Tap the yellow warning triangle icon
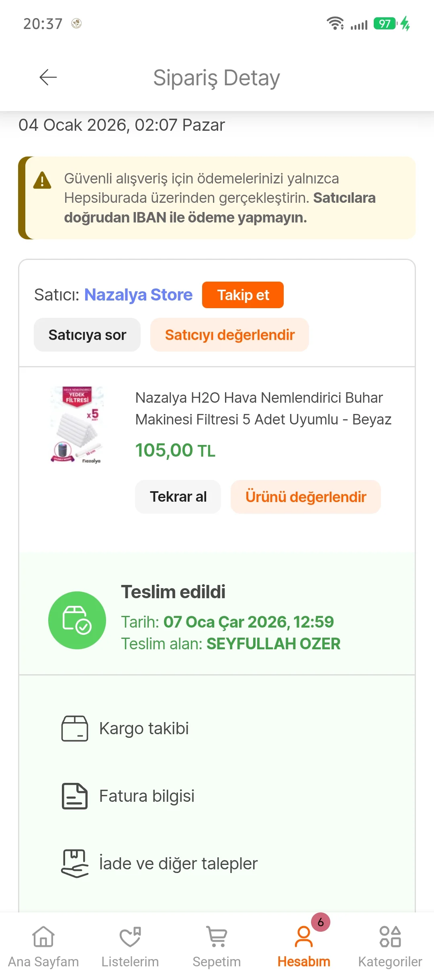434x980 pixels. [42, 180]
